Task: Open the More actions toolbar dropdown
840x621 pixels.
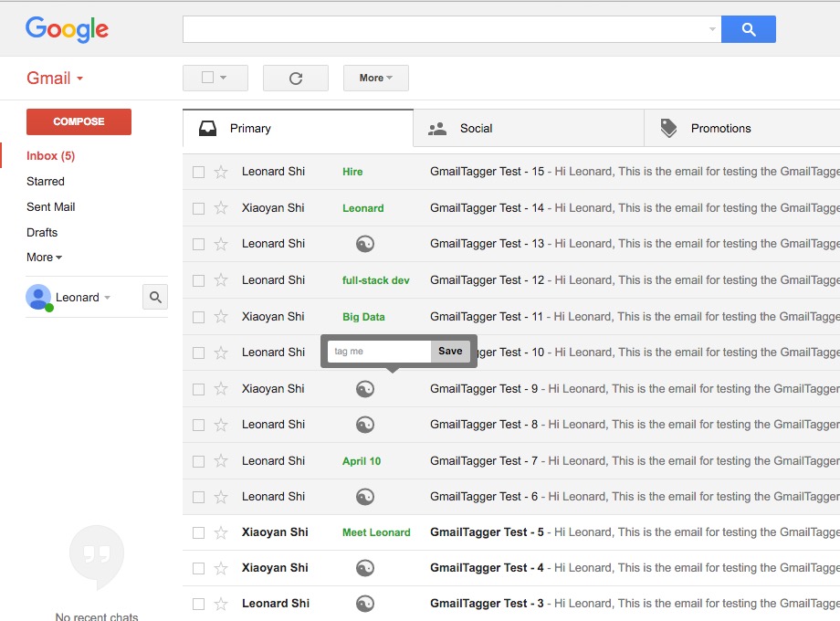Action: coord(376,79)
